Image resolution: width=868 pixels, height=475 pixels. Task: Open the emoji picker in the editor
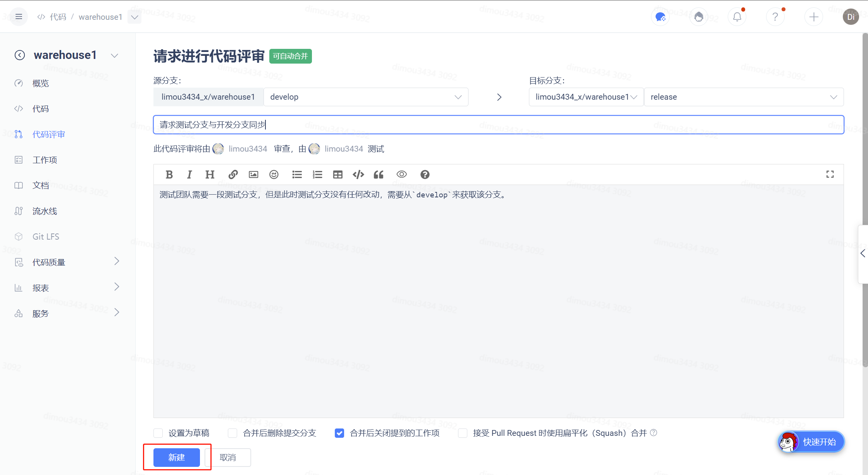[274, 174]
